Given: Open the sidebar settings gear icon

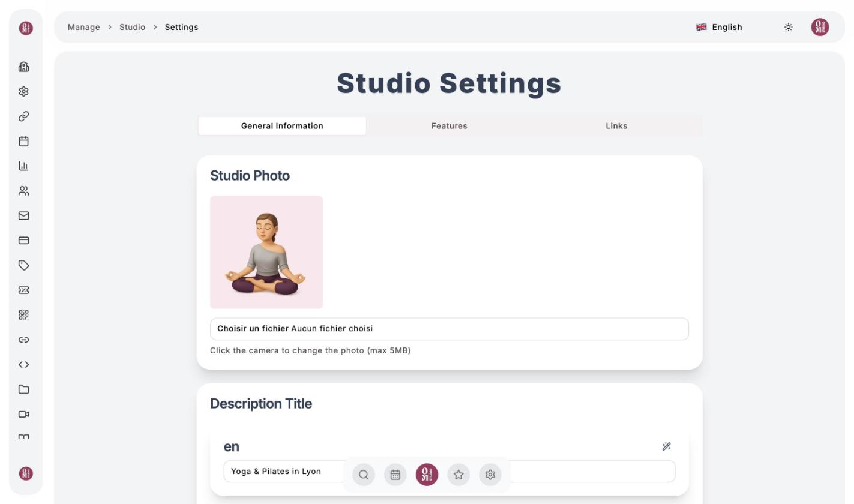Looking at the screenshot, I should click(24, 92).
